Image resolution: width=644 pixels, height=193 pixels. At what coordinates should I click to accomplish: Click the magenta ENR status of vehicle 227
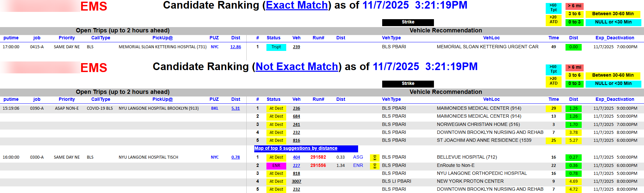coord(276,166)
